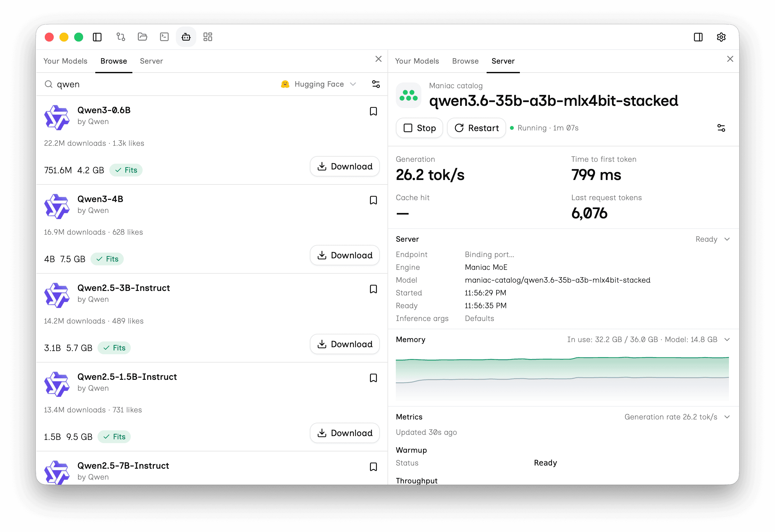This screenshot has height=532, width=775.
Task: Switch to Your Models tab in left pane
Action: (x=65, y=61)
